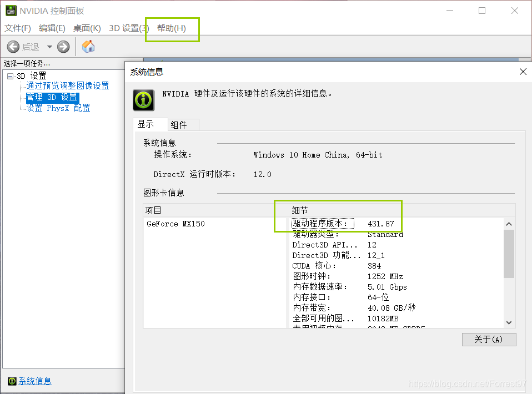Click the green info icon in 系统信息 dialog
The height and width of the screenshot is (394, 532).
tap(143, 100)
